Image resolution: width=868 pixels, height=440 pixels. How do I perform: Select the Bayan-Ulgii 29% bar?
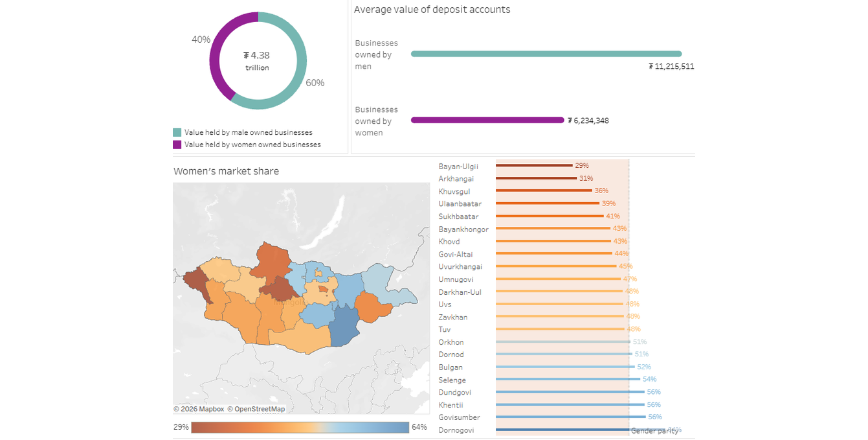coord(534,165)
